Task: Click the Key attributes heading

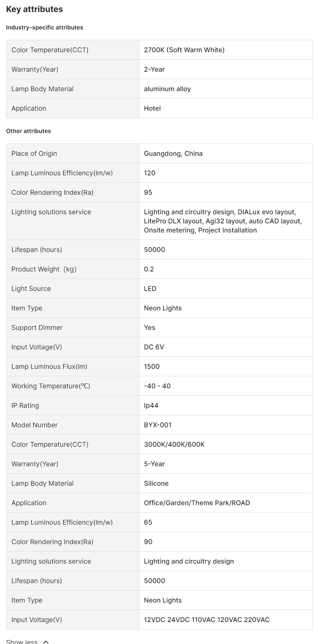Action: pos(34,9)
